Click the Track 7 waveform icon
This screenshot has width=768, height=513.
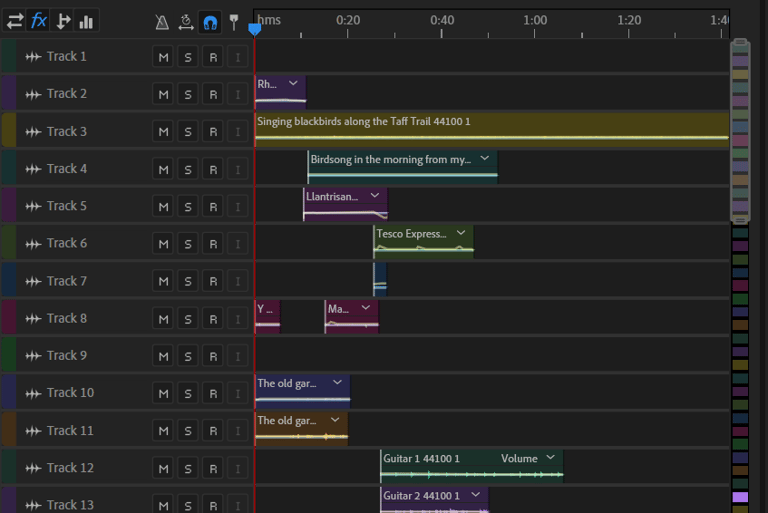[x=33, y=281]
